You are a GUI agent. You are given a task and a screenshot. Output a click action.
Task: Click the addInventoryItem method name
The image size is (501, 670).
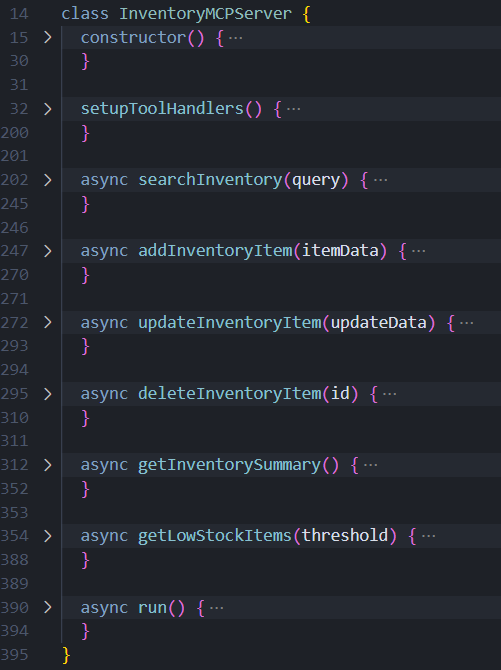coord(215,251)
